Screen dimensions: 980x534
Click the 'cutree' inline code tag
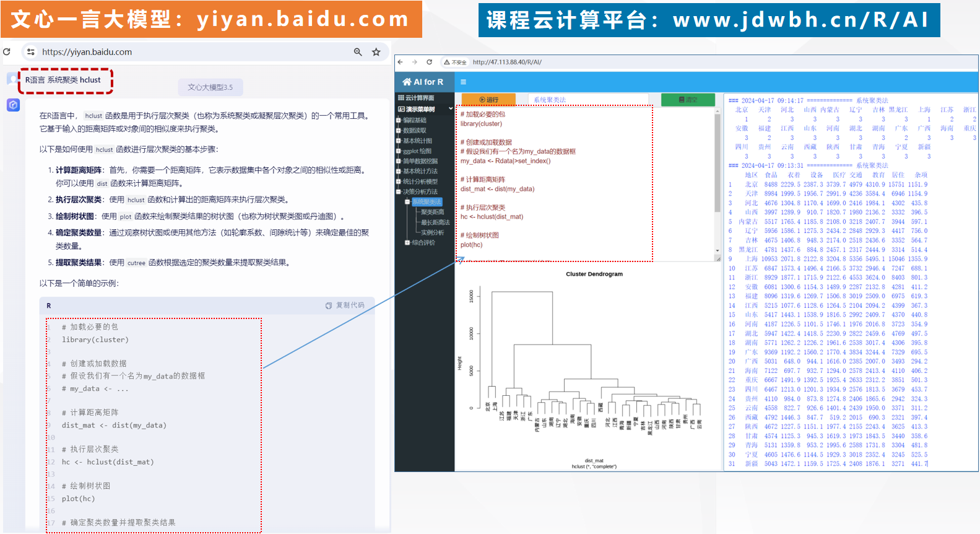136,263
